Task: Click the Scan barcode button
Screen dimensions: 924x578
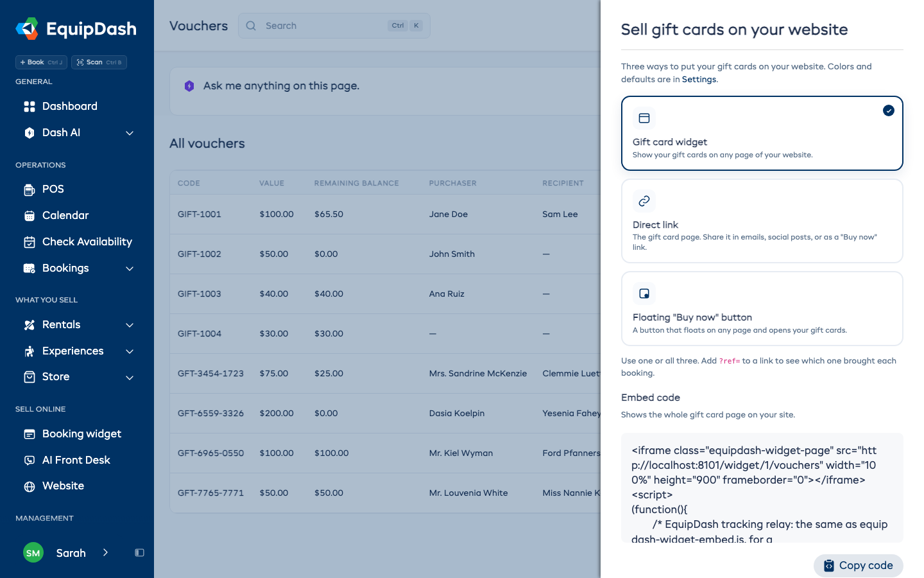Action: pos(99,62)
